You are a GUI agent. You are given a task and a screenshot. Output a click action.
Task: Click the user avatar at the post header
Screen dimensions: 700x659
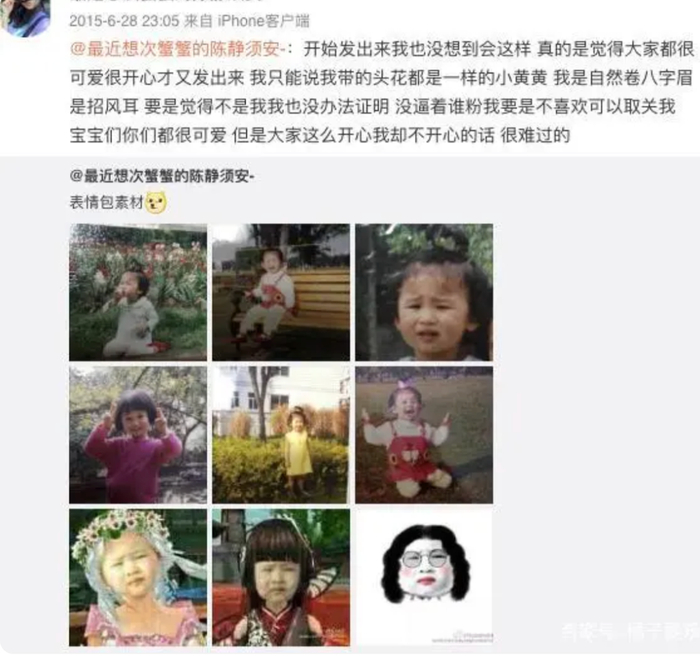[25, 16]
